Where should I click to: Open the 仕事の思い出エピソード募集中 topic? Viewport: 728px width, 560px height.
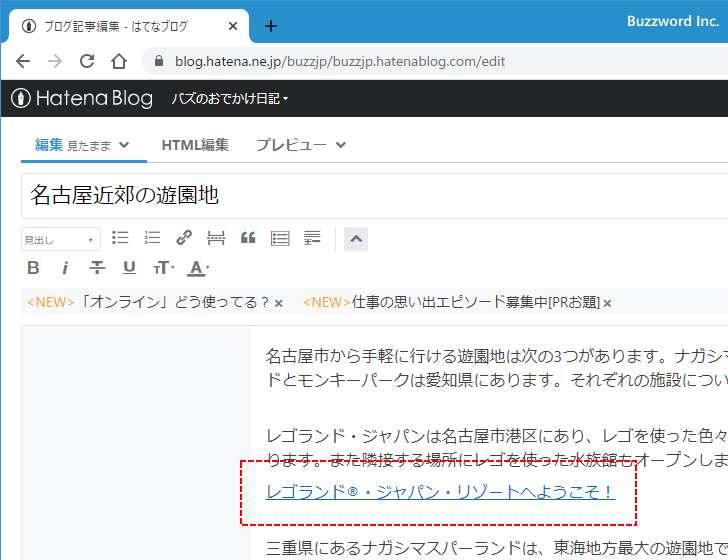(451, 302)
